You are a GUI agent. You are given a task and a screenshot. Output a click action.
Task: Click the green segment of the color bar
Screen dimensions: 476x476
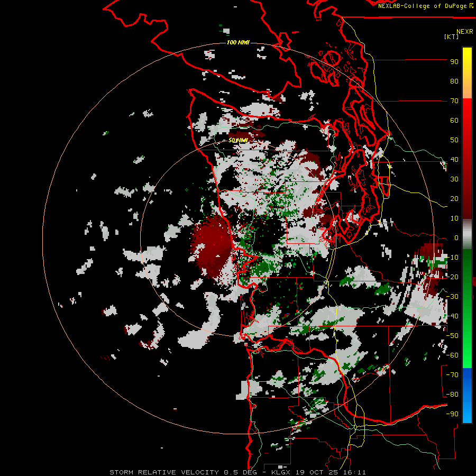tap(467, 308)
